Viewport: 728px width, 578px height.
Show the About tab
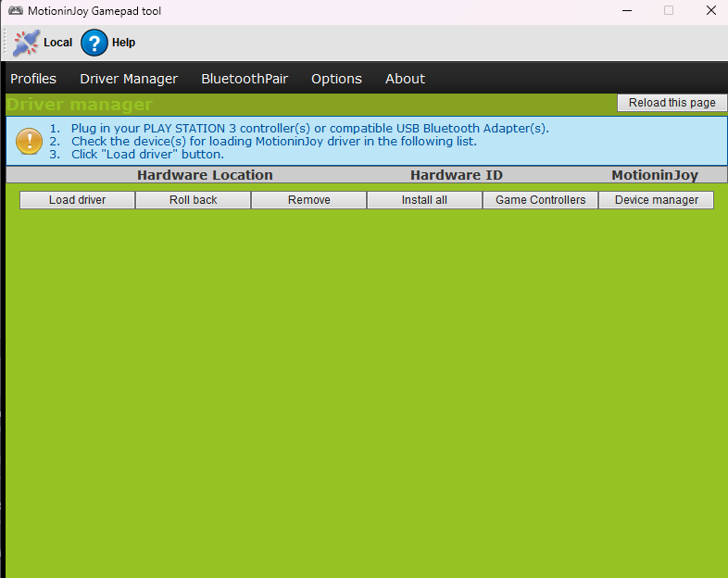[405, 79]
